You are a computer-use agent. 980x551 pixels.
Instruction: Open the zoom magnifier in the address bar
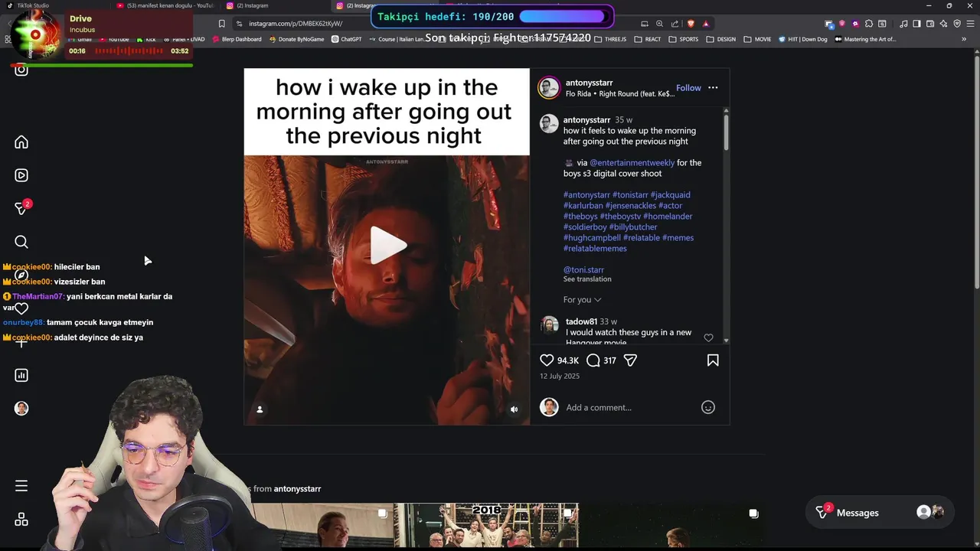(x=659, y=24)
